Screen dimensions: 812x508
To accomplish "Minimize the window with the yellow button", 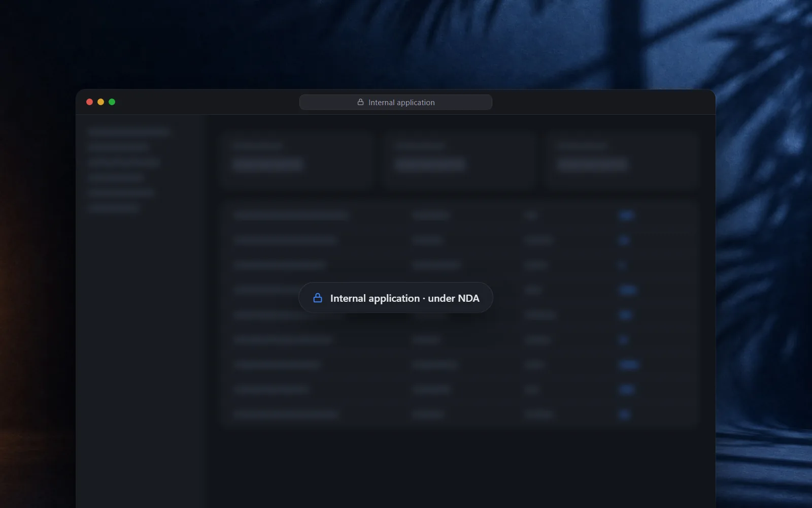I will tap(100, 102).
